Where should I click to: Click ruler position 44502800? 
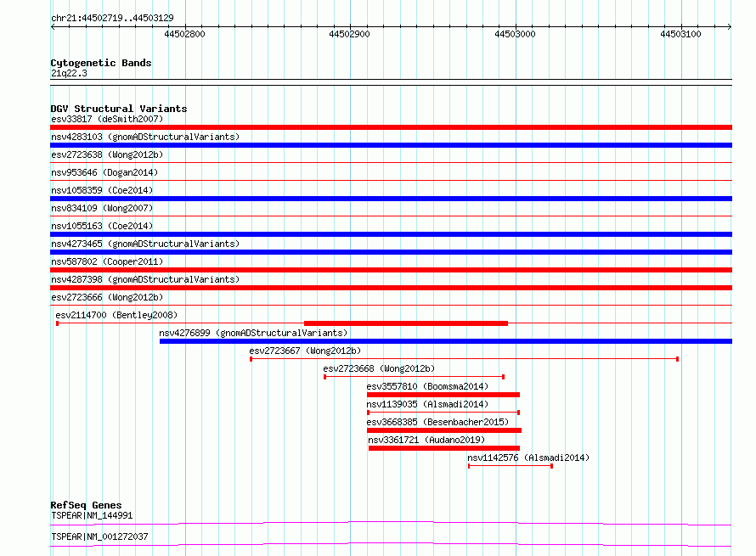[x=184, y=34]
